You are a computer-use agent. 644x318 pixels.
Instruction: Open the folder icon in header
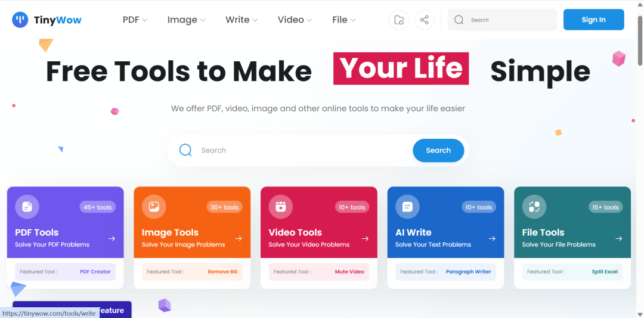[x=399, y=20]
